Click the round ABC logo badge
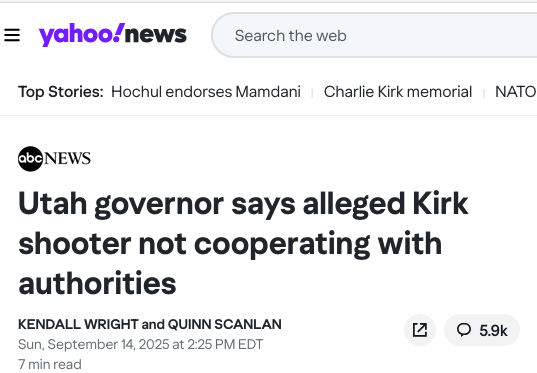This screenshot has width=537, height=373. pos(30,159)
